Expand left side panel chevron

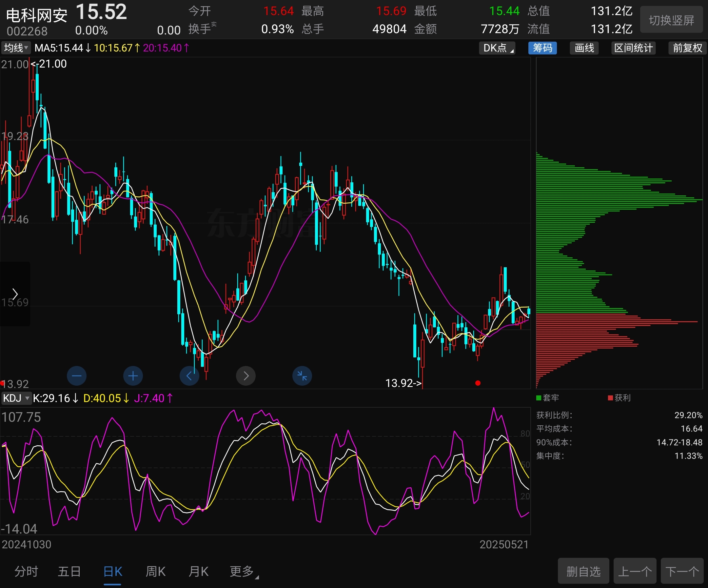pyautogui.click(x=15, y=294)
